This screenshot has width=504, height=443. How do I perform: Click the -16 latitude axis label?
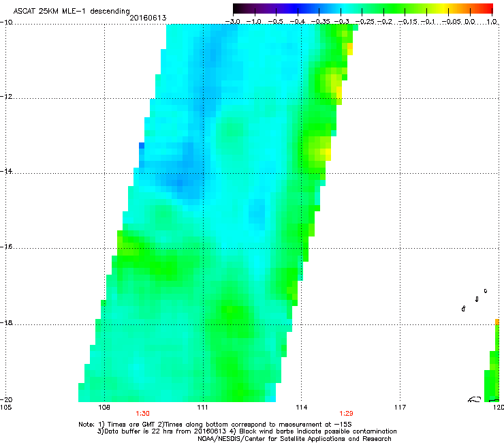[x=6, y=247]
